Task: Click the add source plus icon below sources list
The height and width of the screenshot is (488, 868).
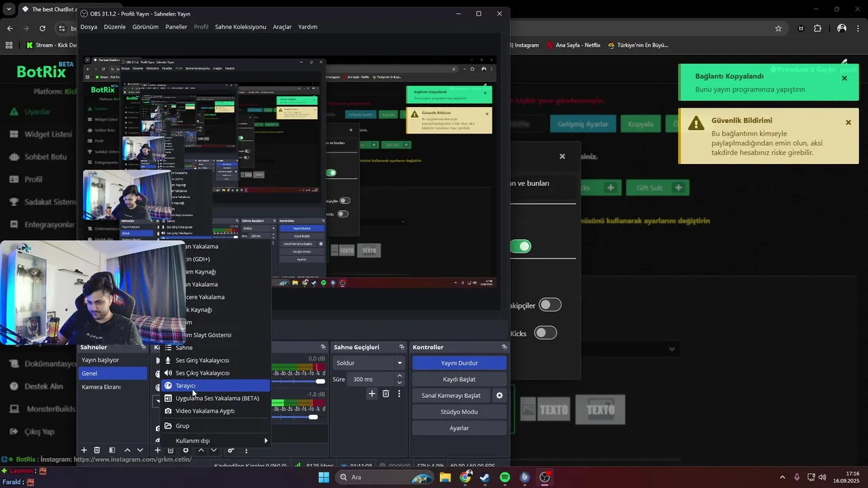Action: [157, 450]
